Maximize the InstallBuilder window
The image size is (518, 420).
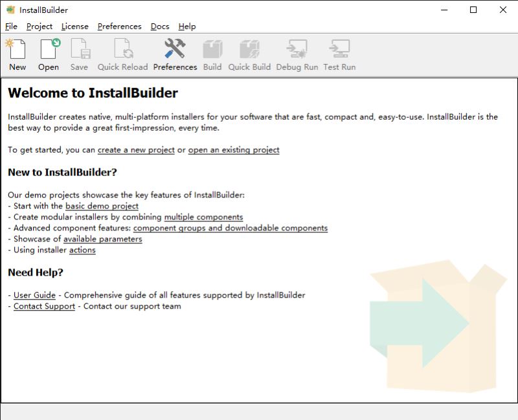point(473,10)
